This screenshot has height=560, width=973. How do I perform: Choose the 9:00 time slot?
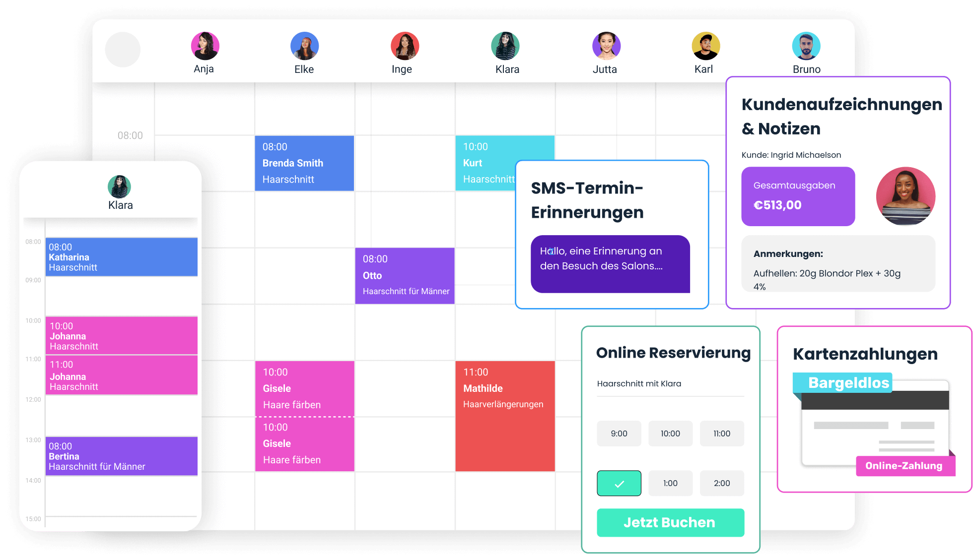coord(619,433)
